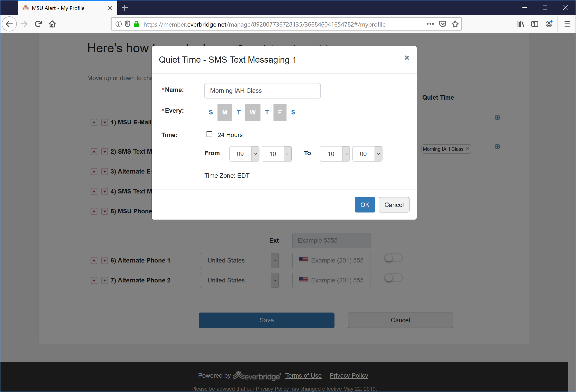The width and height of the screenshot is (576, 392).
Task: Toggle Sunday in the Every day selector
Action: [x=211, y=112]
